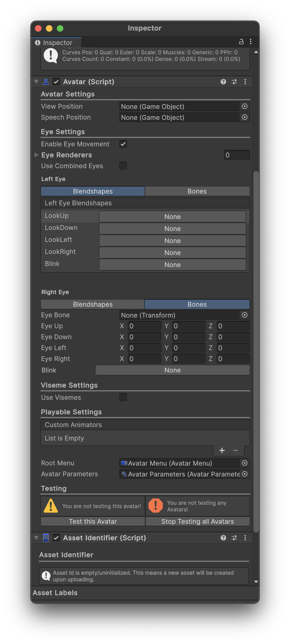The width and height of the screenshot is (290, 644).
Task: Switch Right Eye to Blendshapes tab
Action: tap(93, 304)
